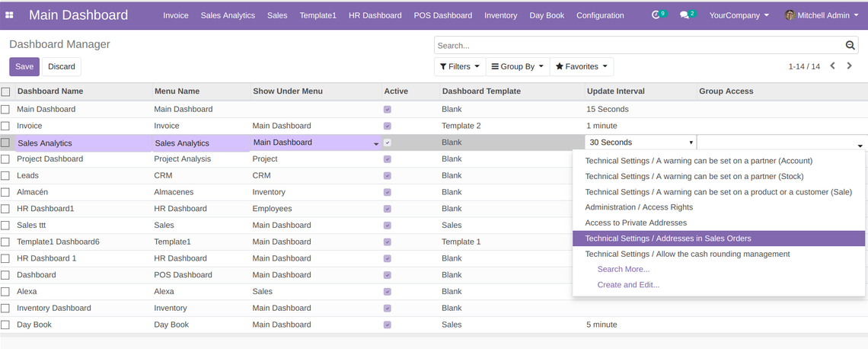Open the apps grid menu icon
This screenshot has width=868, height=349.
pos(9,15)
